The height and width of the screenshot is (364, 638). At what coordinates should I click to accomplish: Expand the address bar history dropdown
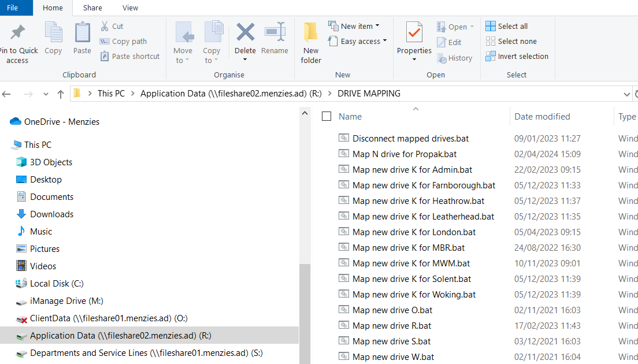pyautogui.click(x=627, y=94)
